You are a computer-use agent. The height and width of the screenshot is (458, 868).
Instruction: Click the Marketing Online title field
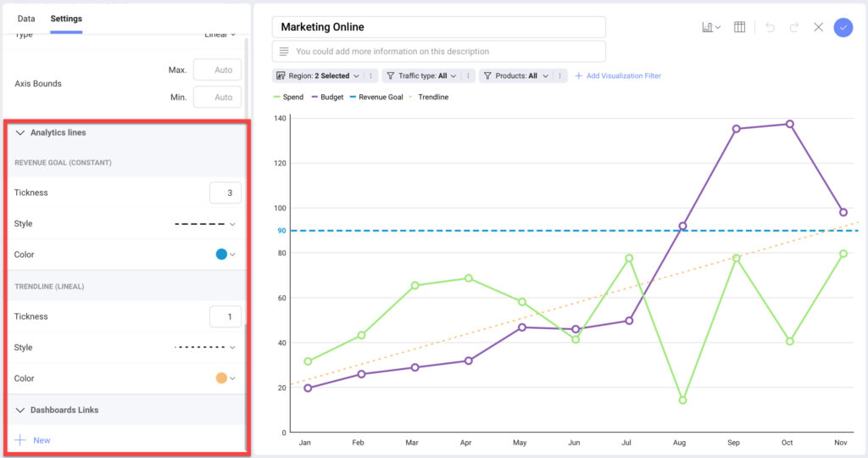tap(438, 27)
